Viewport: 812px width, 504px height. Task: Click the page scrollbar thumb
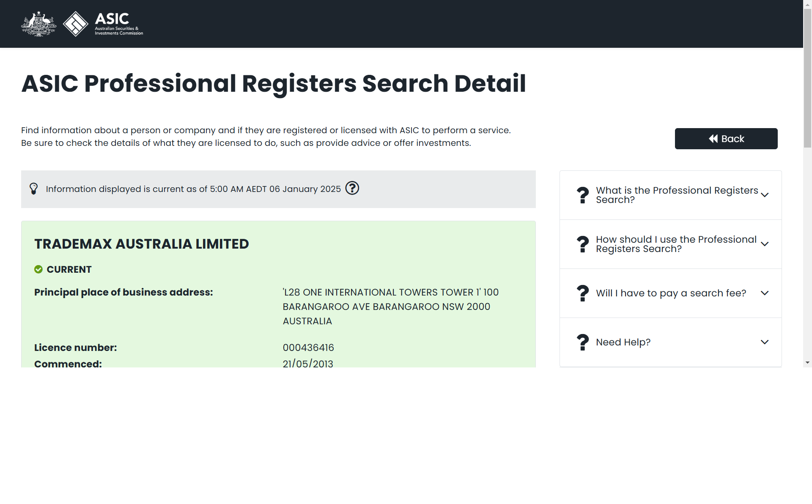pos(807,78)
